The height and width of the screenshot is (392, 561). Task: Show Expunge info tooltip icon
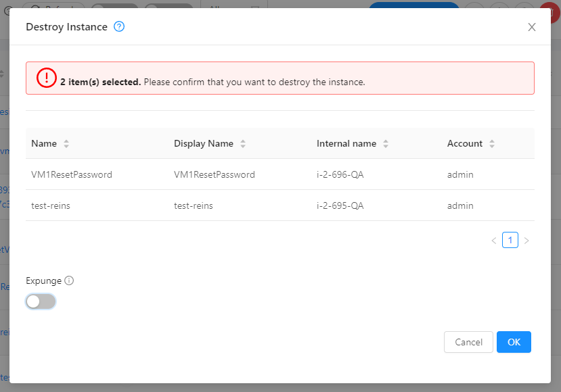pyautogui.click(x=69, y=280)
